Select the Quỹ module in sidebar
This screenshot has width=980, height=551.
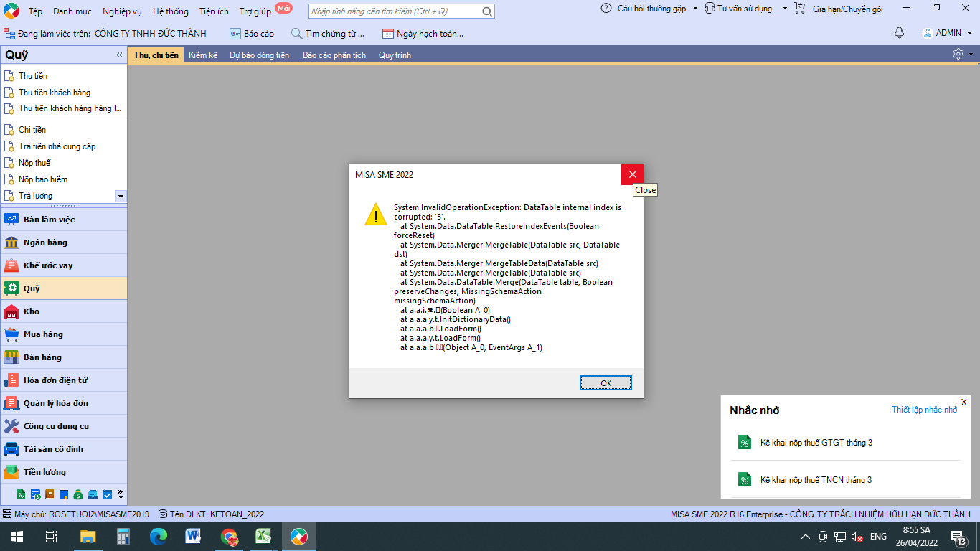click(x=64, y=288)
